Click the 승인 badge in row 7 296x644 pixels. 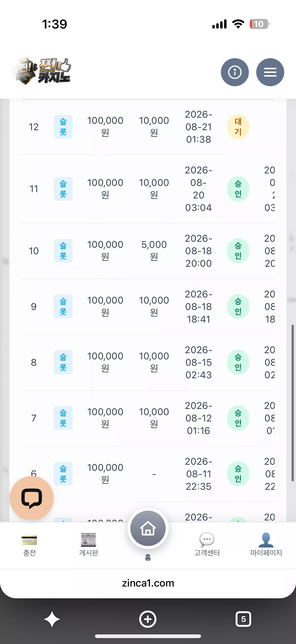238,418
